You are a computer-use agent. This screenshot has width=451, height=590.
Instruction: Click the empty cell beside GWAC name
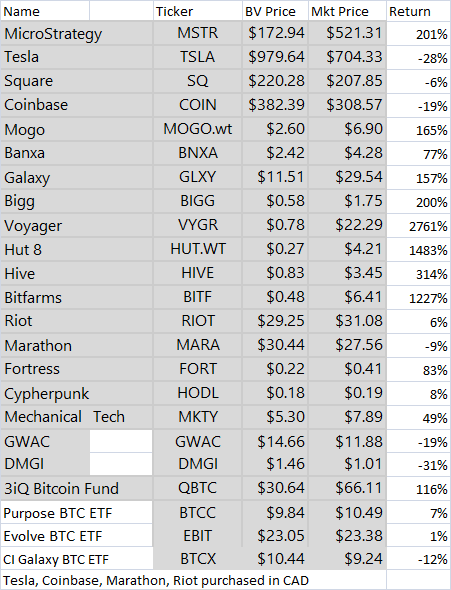pos(121,441)
